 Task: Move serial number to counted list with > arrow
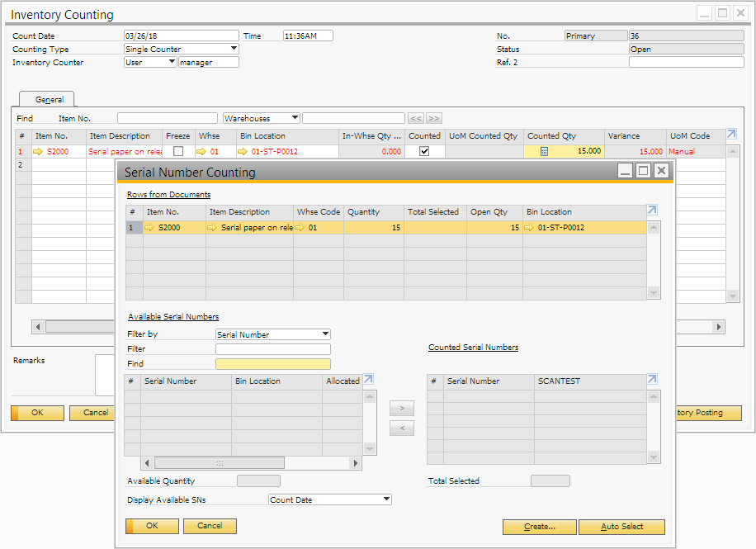pyautogui.click(x=401, y=409)
